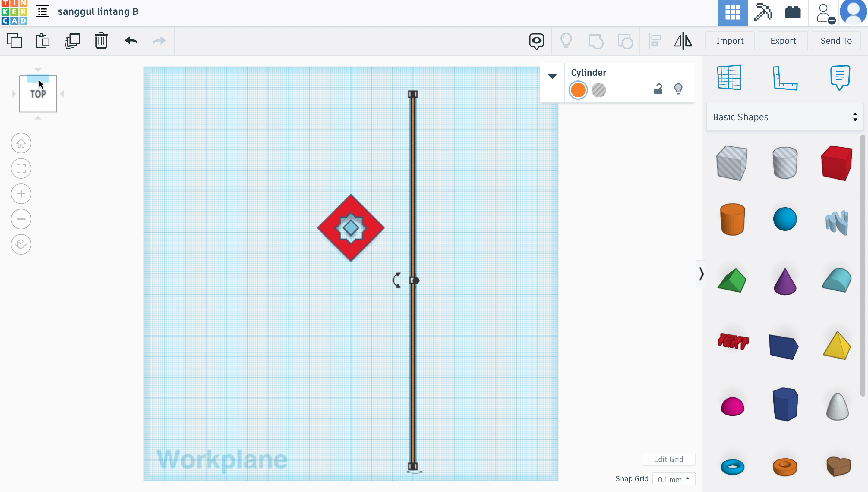Image resolution: width=868 pixels, height=492 pixels.
Task: Toggle hole material on Cylinder
Action: (x=599, y=89)
